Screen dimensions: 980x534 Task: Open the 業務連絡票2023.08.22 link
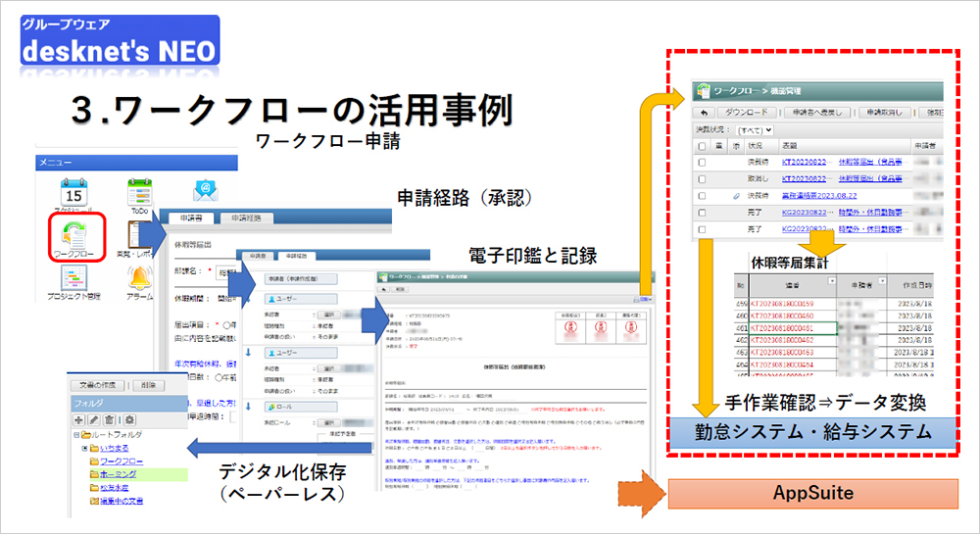point(819,196)
